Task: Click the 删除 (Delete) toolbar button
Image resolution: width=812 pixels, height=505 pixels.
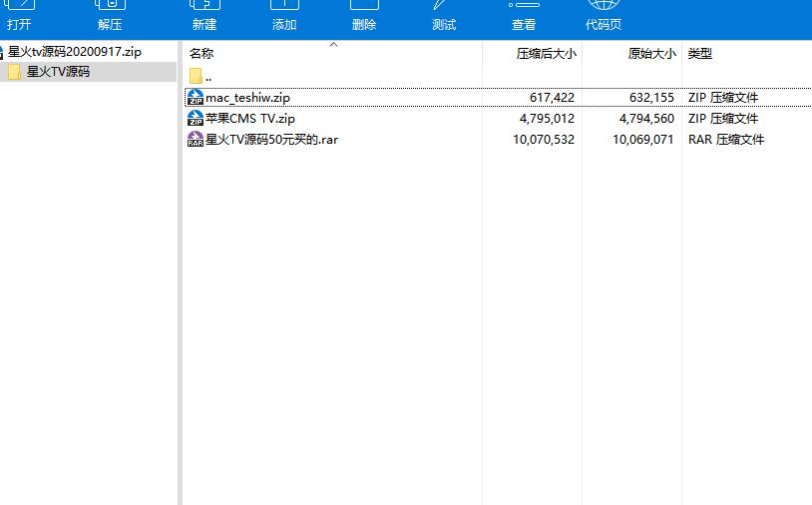Action: pos(364,16)
